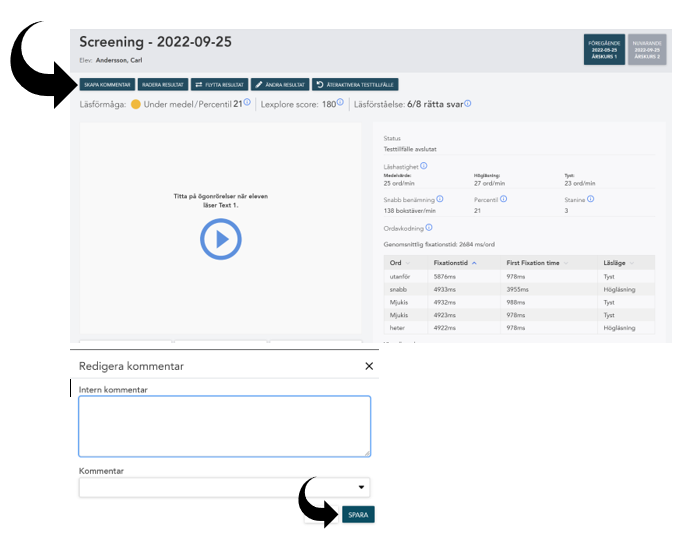
Task: Click the 138 bokstäver/min value
Action: [x=409, y=211]
